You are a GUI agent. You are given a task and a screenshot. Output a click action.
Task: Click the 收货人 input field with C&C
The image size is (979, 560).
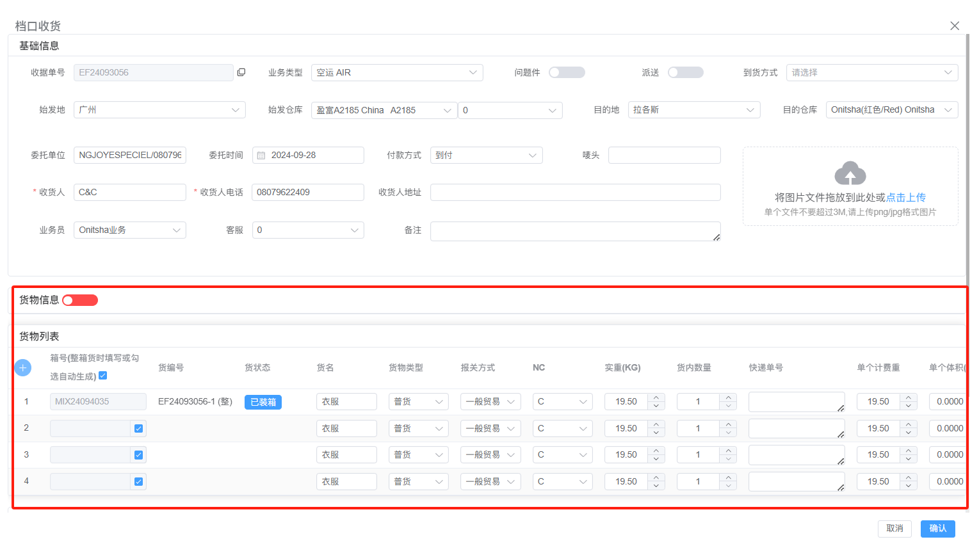click(130, 193)
